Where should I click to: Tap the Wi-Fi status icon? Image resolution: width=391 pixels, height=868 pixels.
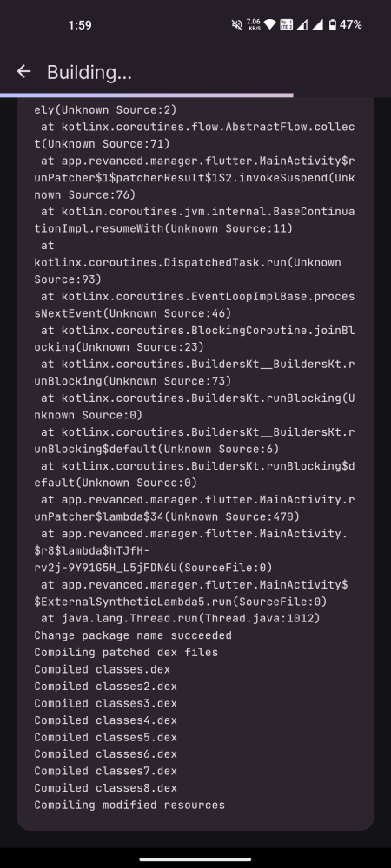pos(269,25)
